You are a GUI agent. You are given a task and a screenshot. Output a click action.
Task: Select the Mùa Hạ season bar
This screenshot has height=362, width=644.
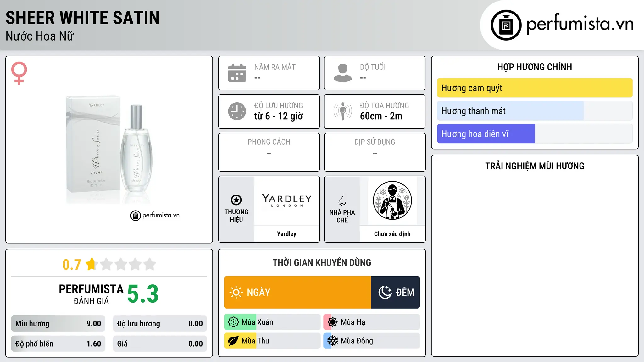[372, 322]
